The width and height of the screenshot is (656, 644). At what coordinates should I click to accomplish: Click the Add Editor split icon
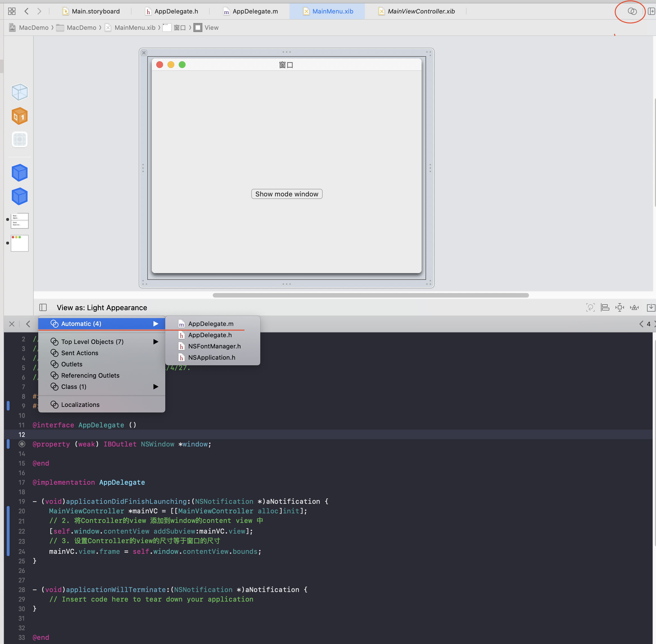pyautogui.click(x=651, y=12)
